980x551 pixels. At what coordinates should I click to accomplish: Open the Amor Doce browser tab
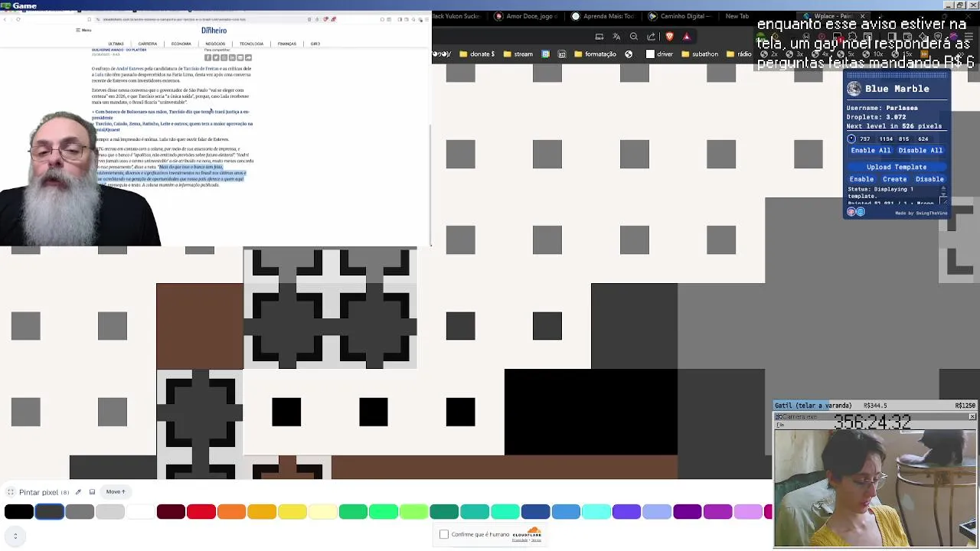pos(527,16)
